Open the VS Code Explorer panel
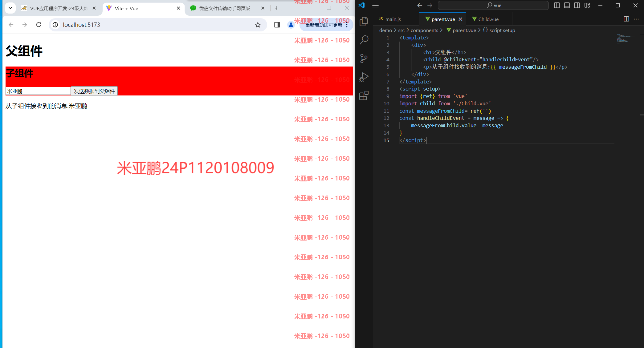 (x=364, y=21)
